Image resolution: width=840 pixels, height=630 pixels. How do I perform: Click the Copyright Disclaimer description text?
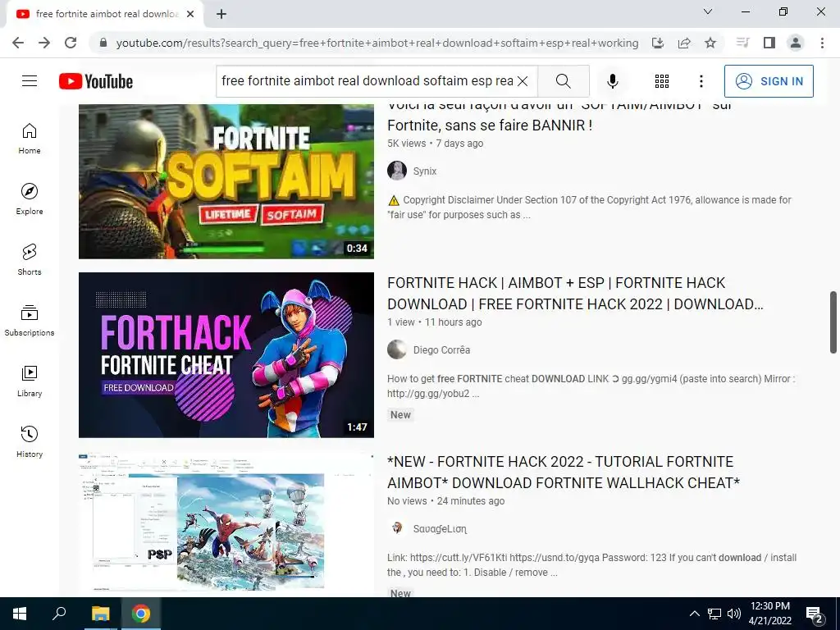[589, 208]
